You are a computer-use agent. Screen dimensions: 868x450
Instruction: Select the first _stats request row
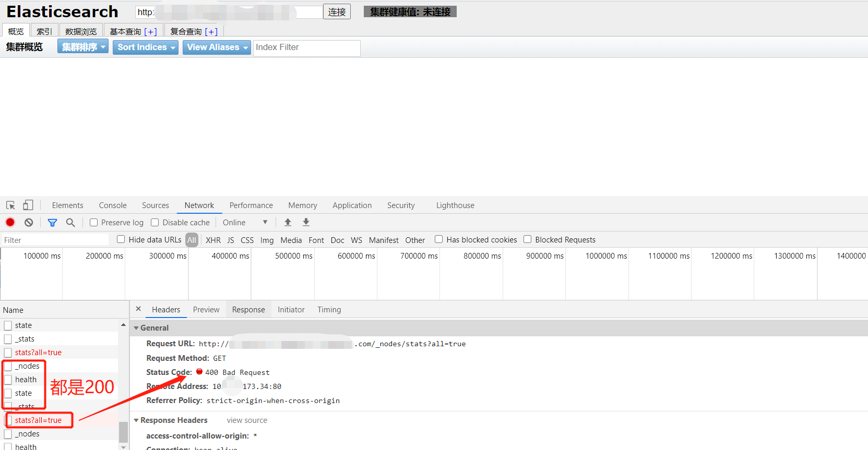[x=59, y=339]
